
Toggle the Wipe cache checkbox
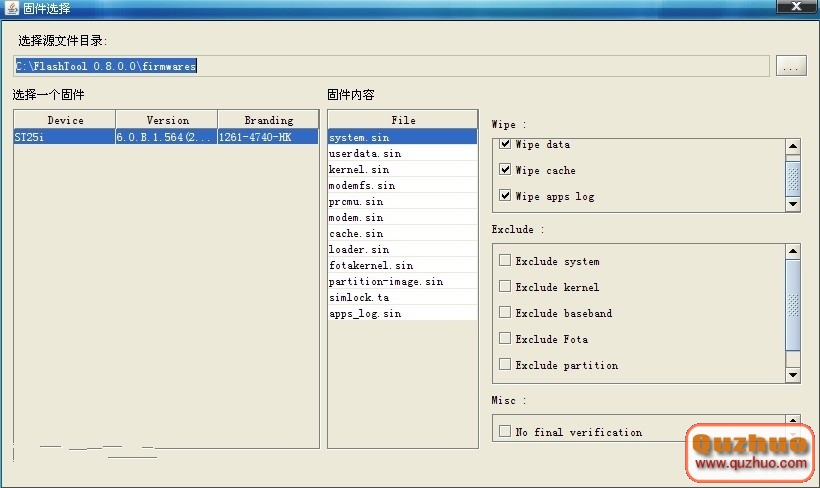click(x=505, y=171)
